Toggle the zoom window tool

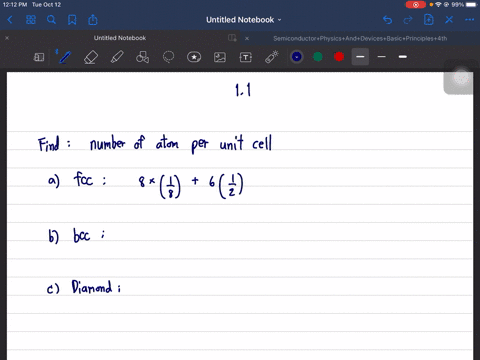click(x=39, y=57)
